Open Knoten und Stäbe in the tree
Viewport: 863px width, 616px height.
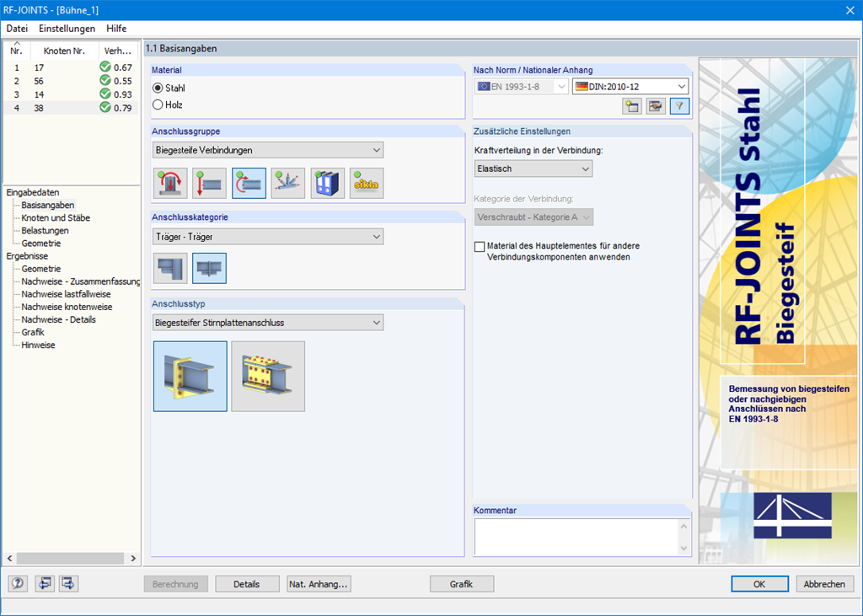pyautogui.click(x=56, y=218)
